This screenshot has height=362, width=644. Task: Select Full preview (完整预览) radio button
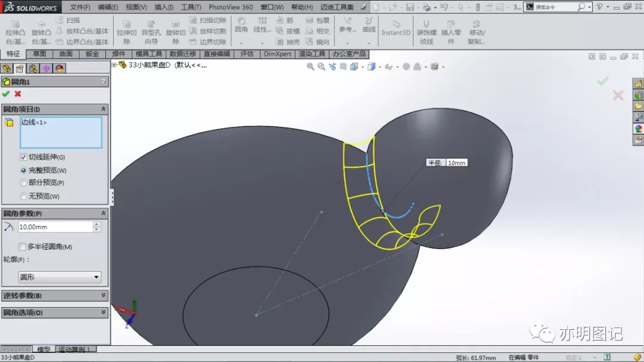[23, 170]
